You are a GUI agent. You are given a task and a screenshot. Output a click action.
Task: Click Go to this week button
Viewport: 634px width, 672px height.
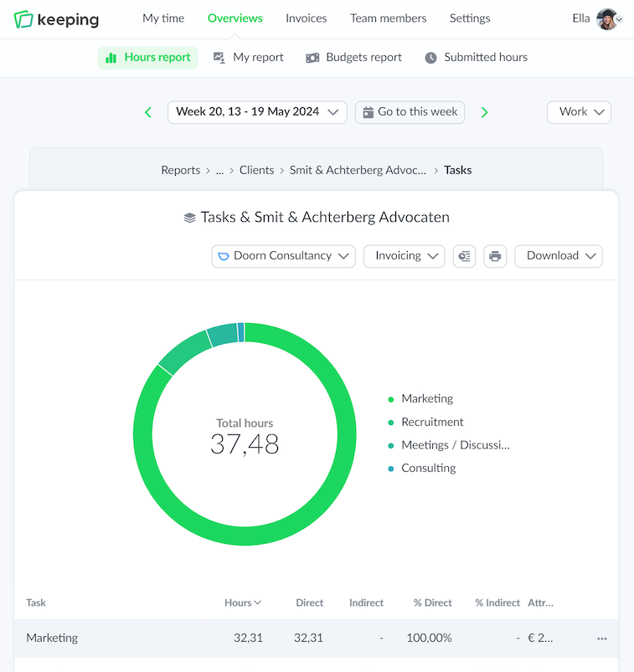(x=410, y=112)
